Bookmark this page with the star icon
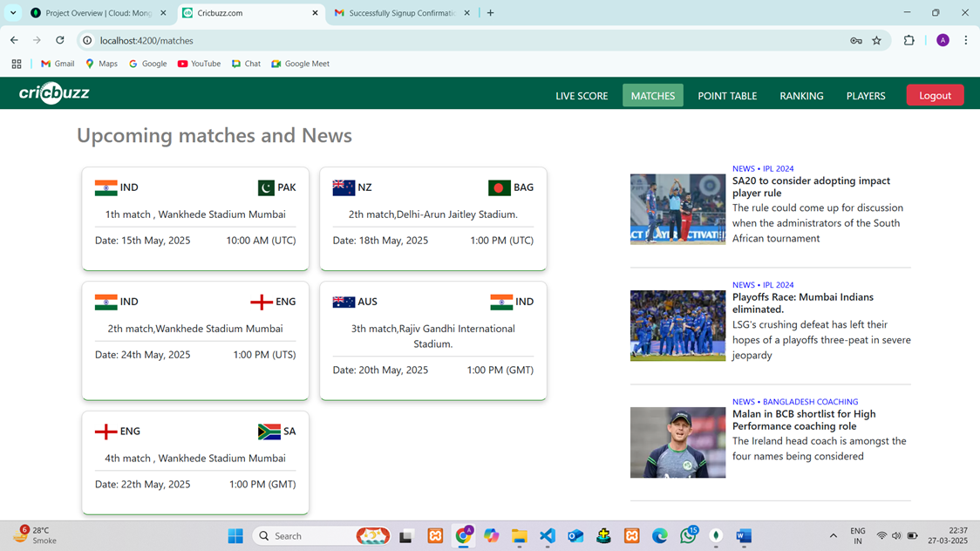Viewport: 980px width, 551px height. 876,41
